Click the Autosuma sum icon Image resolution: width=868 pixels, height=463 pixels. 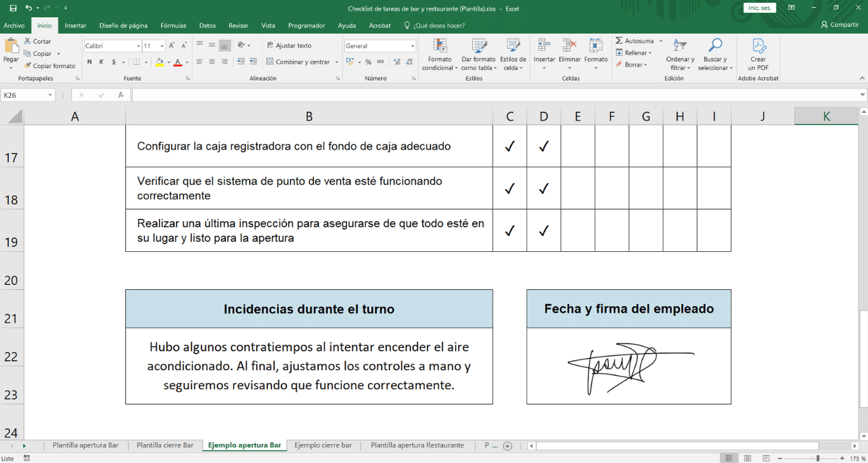(620, 41)
